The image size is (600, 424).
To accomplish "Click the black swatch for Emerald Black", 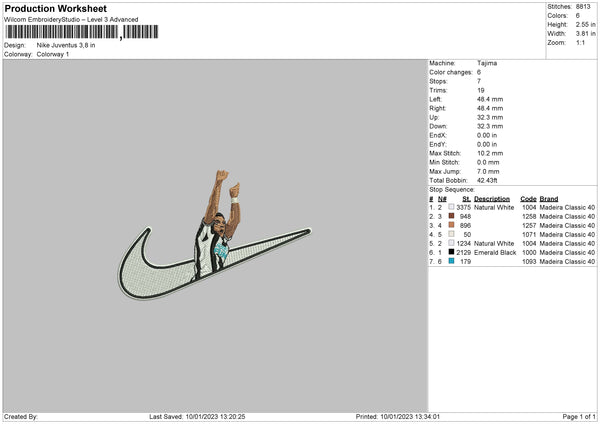I will point(451,252).
